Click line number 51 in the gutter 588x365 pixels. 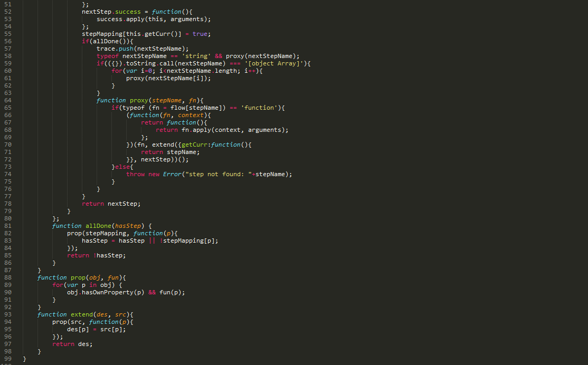point(7,4)
